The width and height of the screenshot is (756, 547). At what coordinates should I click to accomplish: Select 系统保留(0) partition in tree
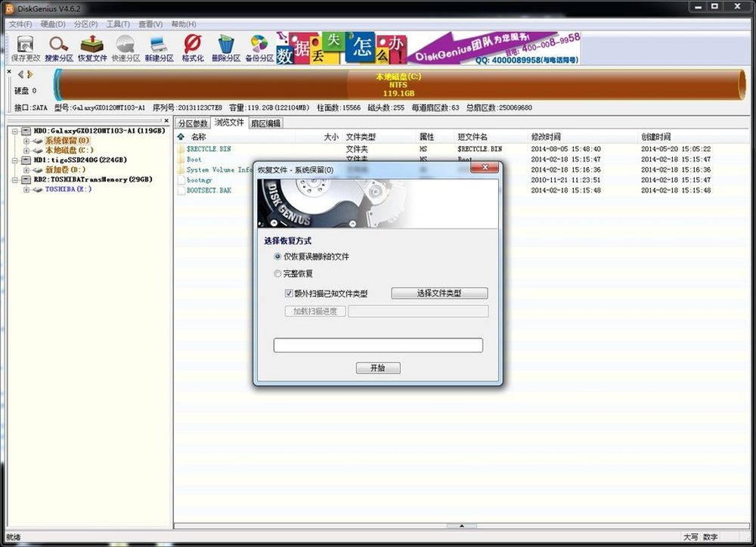67,141
